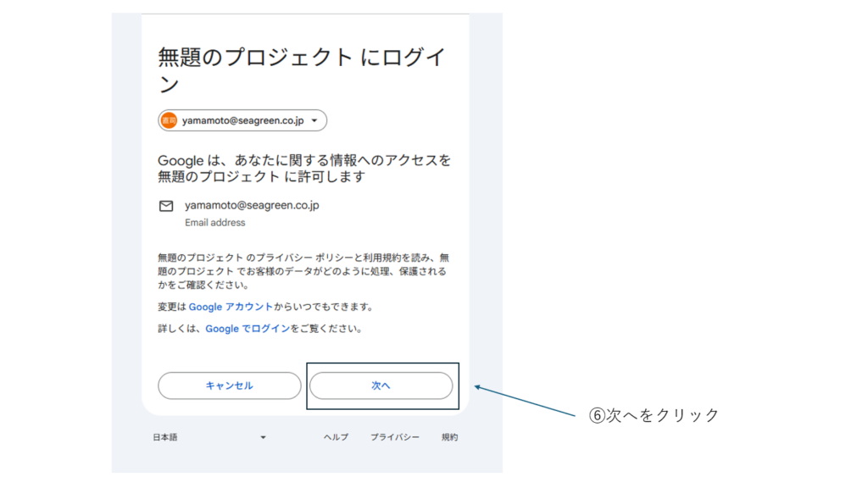868x488 pixels.
Task: Click the yamamoto@seagreen.co.jp account chip
Action: (x=242, y=121)
